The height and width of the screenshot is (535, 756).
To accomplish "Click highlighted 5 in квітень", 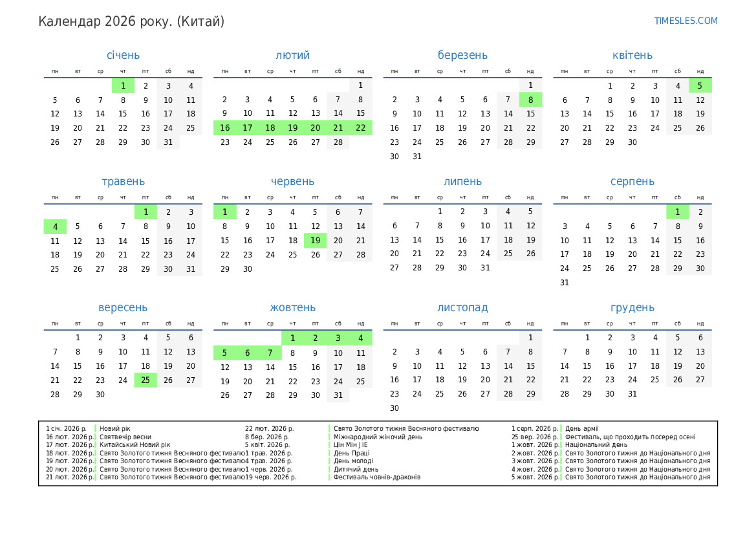I will pyautogui.click(x=700, y=86).
